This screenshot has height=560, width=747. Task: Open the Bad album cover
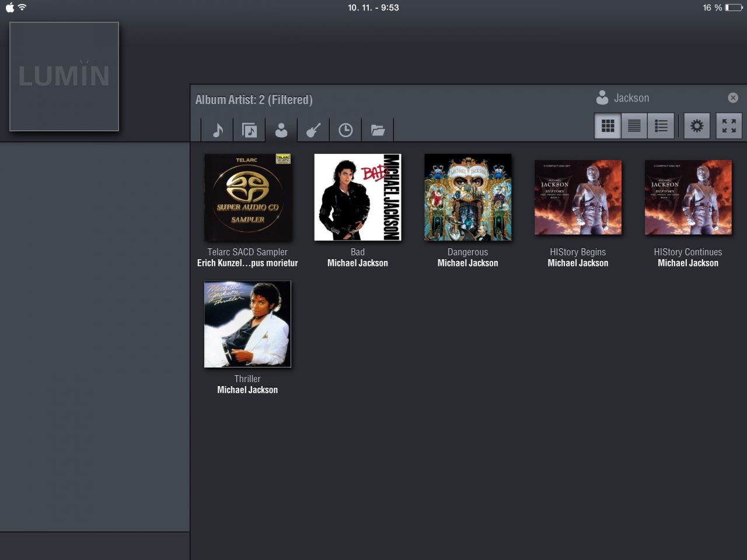point(358,197)
